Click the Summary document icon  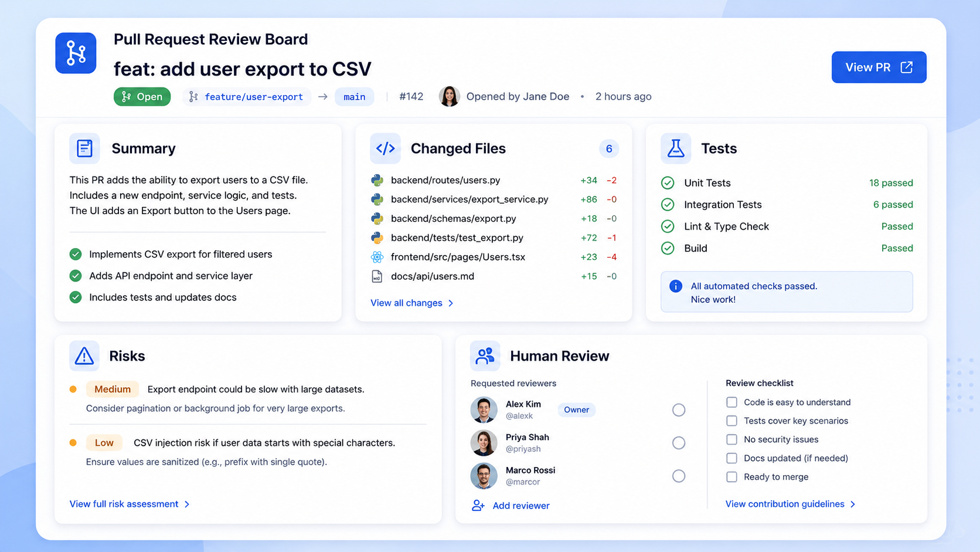coord(84,148)
